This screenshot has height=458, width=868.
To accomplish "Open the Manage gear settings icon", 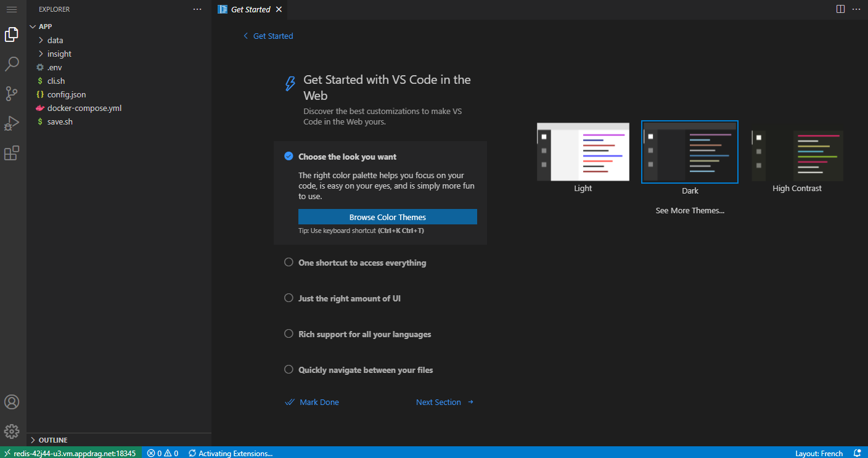I will (x=12, y=431).
